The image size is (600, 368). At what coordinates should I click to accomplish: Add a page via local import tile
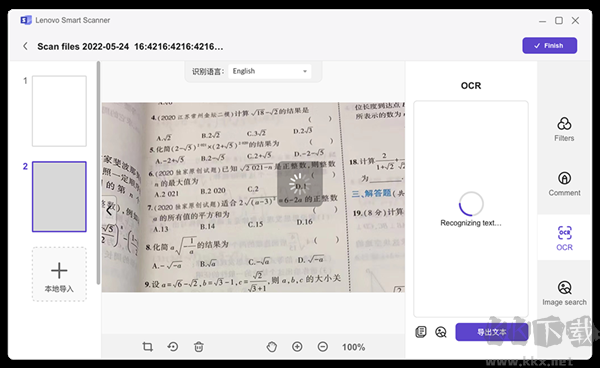59,274
